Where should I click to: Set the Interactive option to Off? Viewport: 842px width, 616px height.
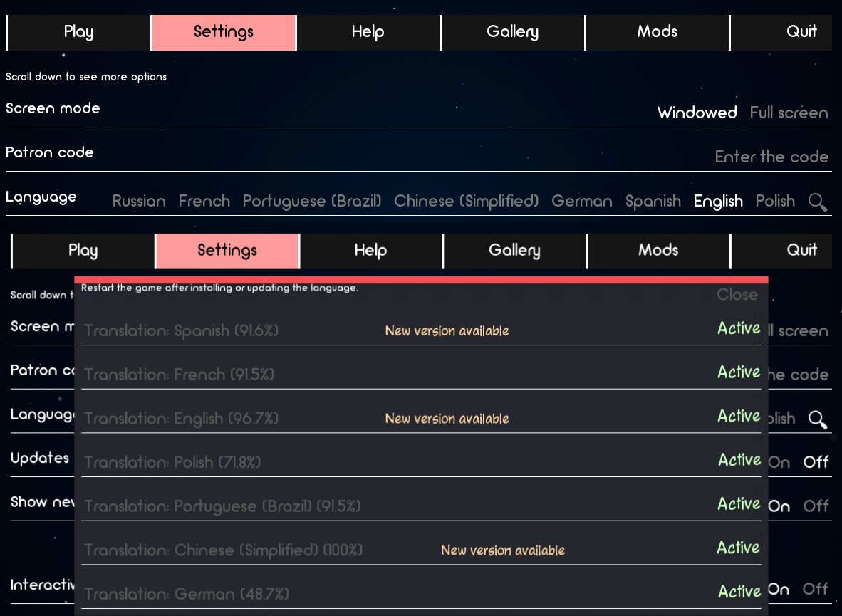[815, 590]
